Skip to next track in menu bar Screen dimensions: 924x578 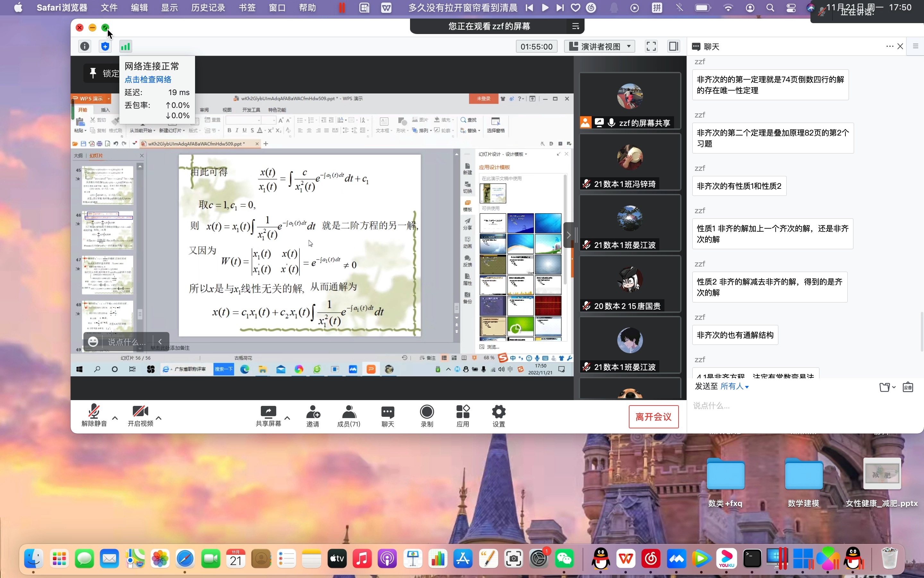560,8
